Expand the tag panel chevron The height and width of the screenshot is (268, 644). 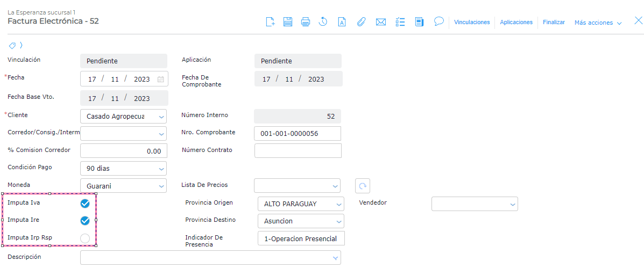click(21, 45)
